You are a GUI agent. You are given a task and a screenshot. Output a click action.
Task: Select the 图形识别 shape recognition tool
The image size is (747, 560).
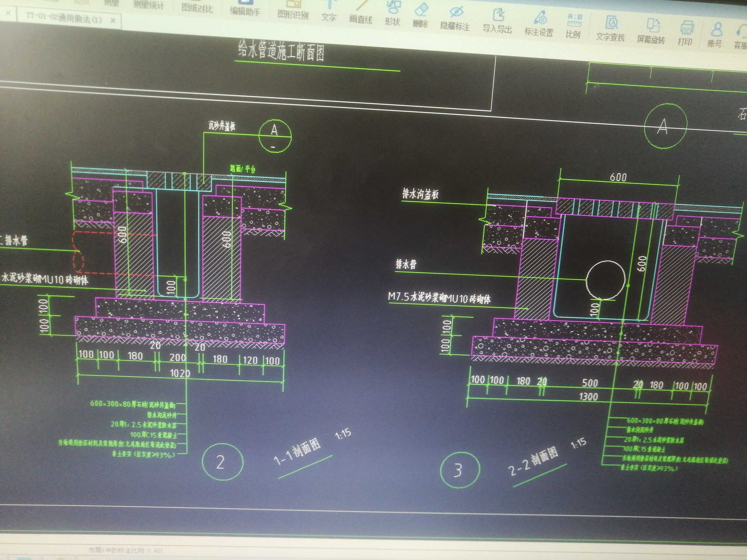(293, 9)
